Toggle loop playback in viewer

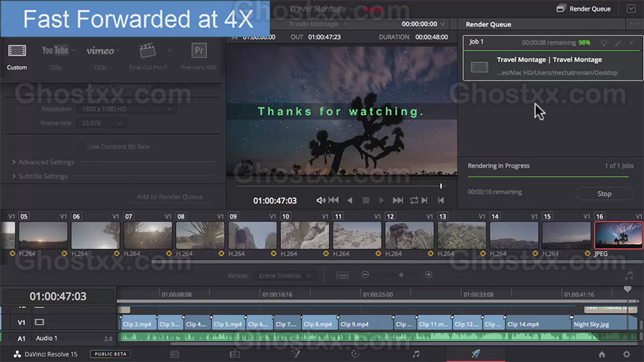pos(413,200)
